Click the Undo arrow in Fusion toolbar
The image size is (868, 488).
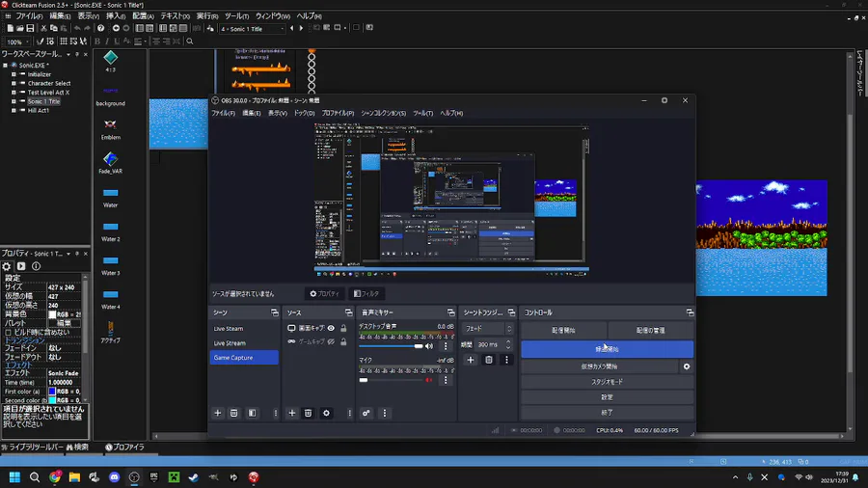[77, 28]
